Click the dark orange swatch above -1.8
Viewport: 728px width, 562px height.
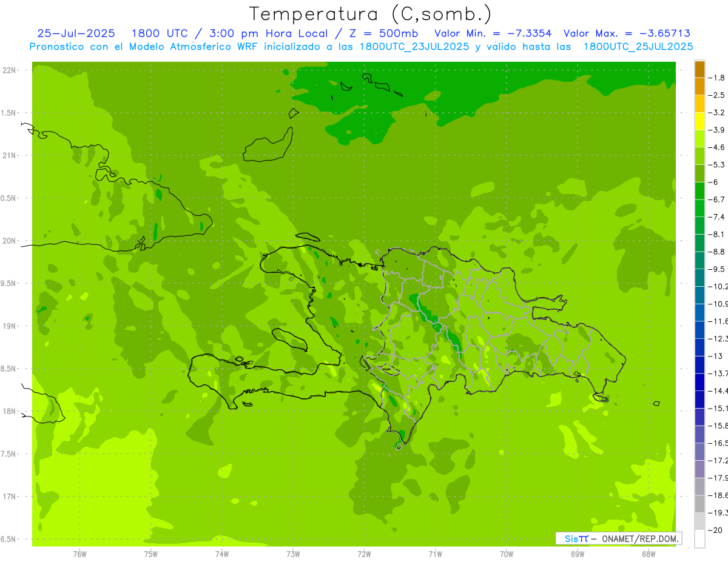click(x=699, y=69)
